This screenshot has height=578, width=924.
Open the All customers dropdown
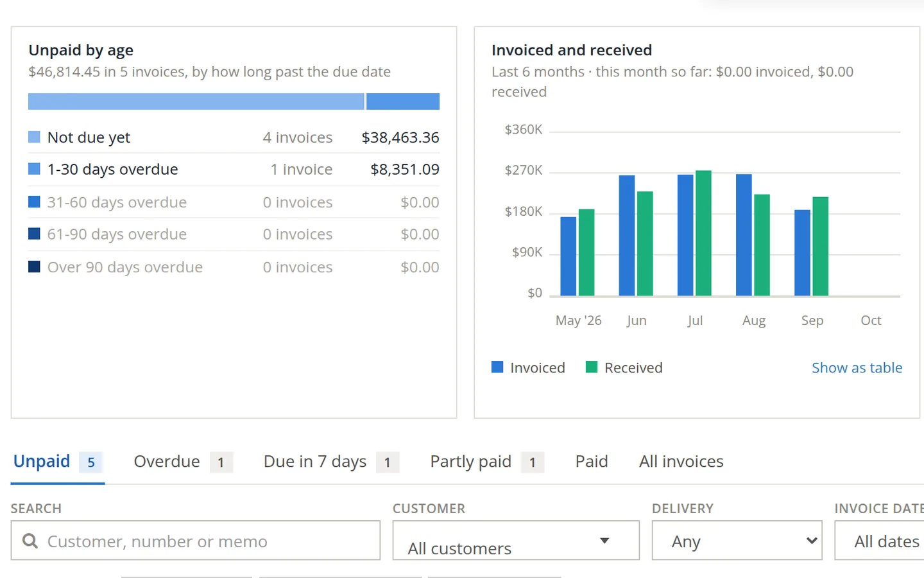click(x=516, y=541)
